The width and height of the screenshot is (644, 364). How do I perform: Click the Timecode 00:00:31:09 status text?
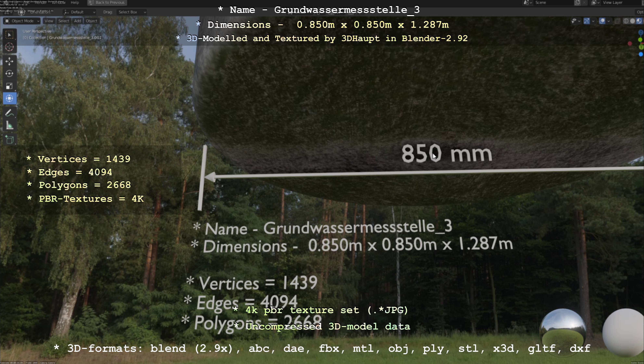click(12, 363)
